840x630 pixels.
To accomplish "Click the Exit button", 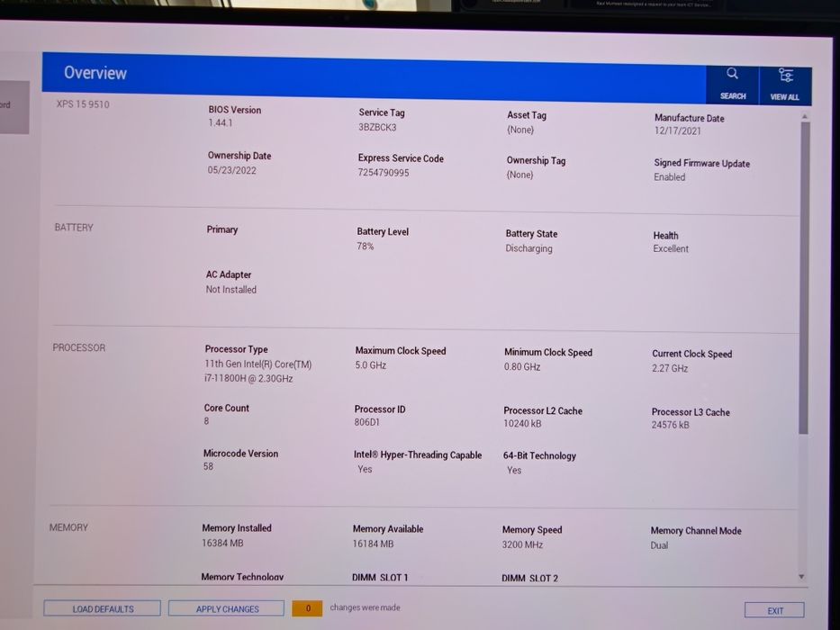I will click(774, 611).
